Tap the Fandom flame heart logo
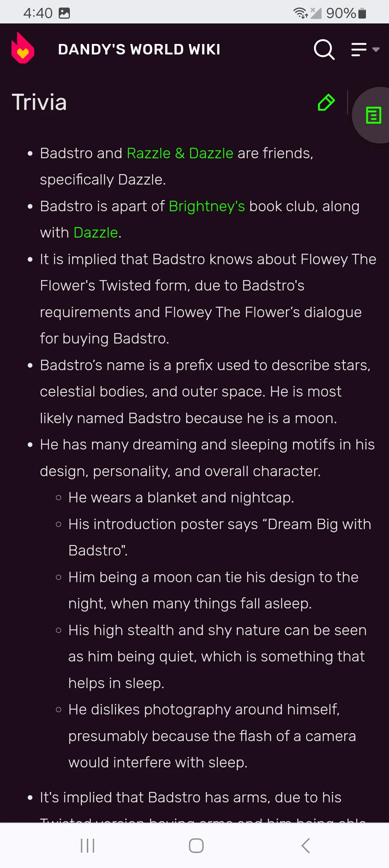This screenshot has height=868, width=389. [23, 49]
